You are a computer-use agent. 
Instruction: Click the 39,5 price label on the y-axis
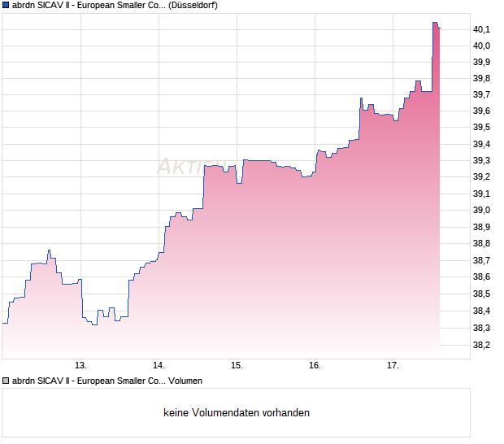pos(481,128)
